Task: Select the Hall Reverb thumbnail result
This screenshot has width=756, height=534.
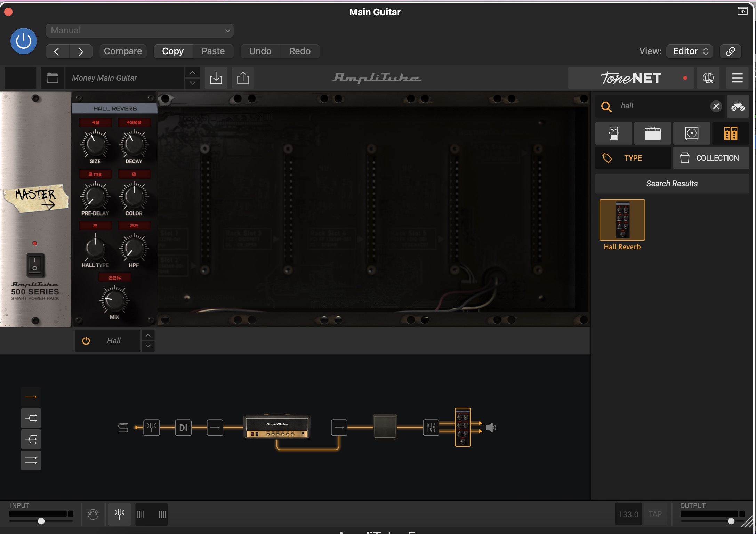Action: coord(622,220)
